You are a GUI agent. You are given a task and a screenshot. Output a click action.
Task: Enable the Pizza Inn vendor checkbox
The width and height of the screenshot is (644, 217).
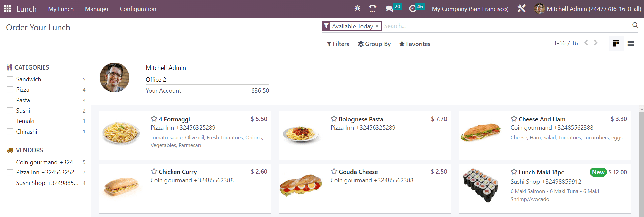[10, 172]
